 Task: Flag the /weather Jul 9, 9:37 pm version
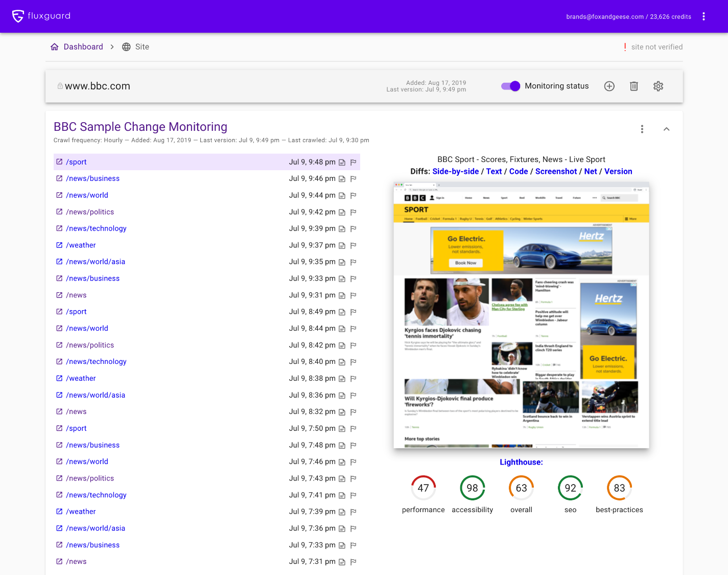point(353,245)
